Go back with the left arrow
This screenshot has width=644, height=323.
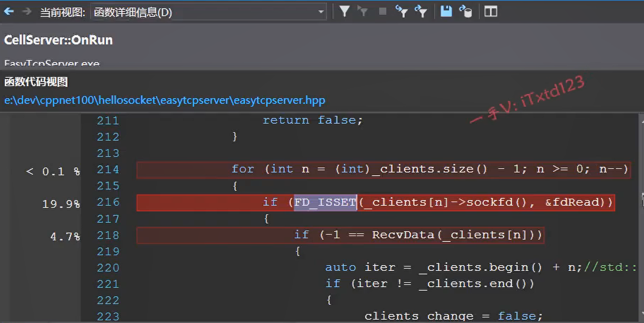9,12
